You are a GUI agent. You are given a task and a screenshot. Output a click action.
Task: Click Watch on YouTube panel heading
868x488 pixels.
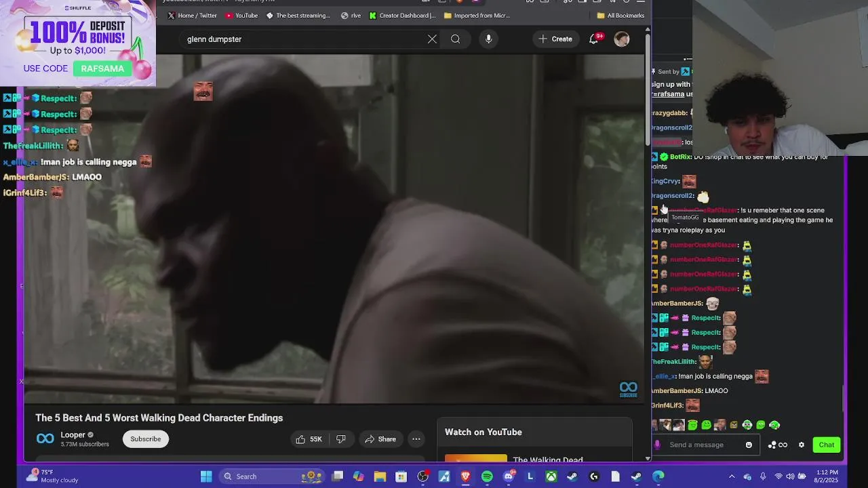coord(484,432)
